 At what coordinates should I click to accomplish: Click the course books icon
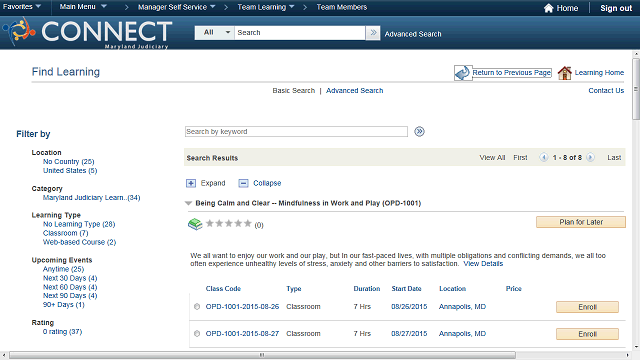[x=195, y=224]
